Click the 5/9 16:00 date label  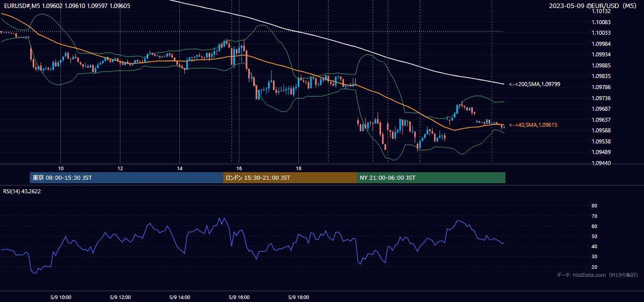(239, 297)
